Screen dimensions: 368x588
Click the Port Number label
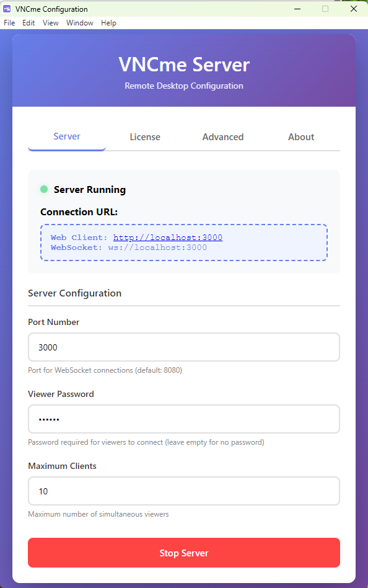pyautogui.click(x=53, y=322)
